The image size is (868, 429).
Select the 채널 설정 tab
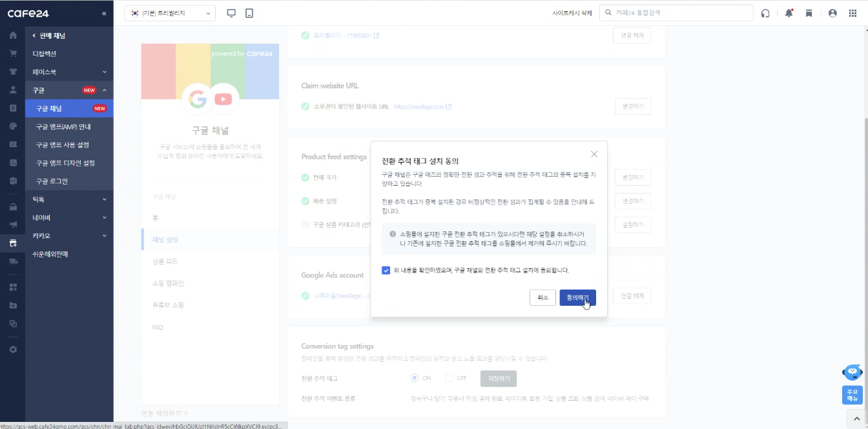point(210,239)
